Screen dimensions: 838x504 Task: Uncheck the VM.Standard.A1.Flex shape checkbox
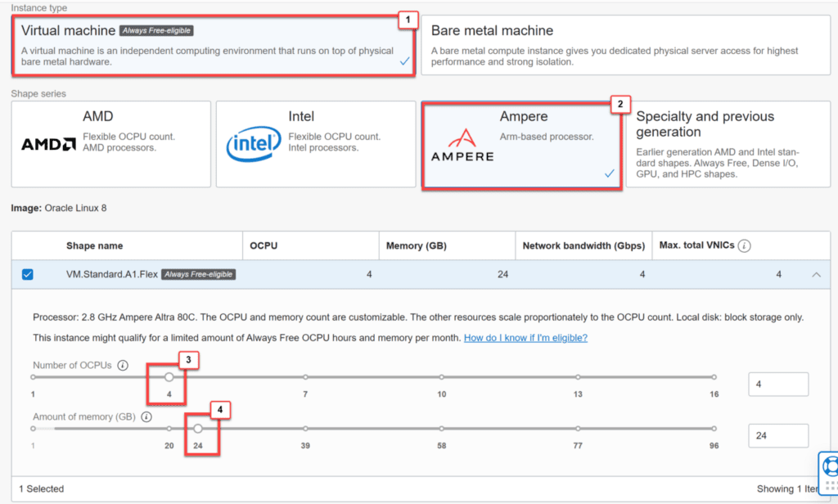tap(27, 275)
